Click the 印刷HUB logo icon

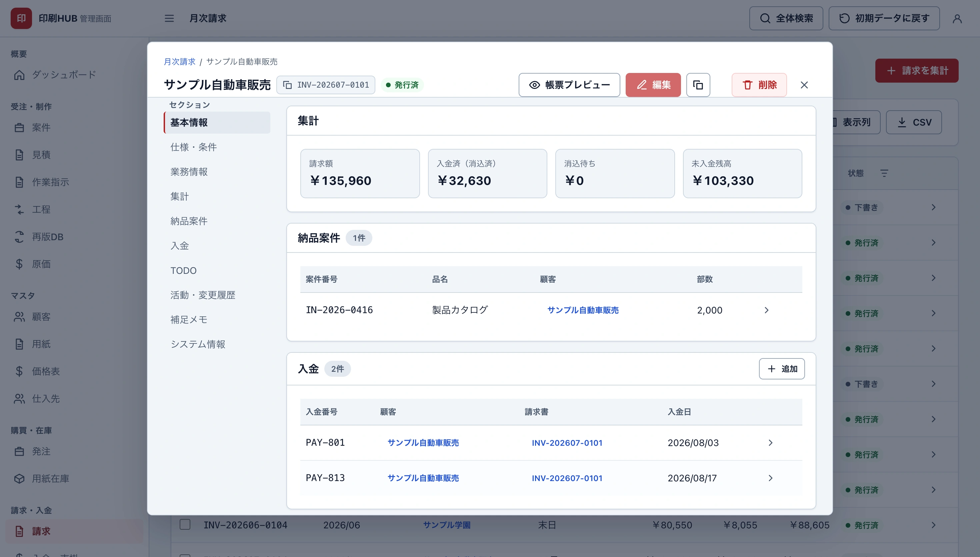[21, 18]
